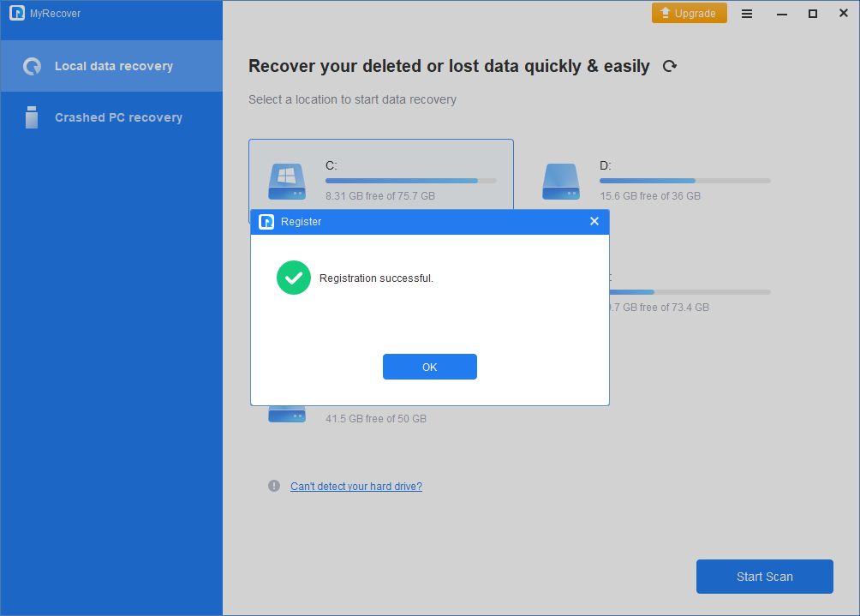
Task: Open the Can't detect your hard drive link
Action: [356, 486]
